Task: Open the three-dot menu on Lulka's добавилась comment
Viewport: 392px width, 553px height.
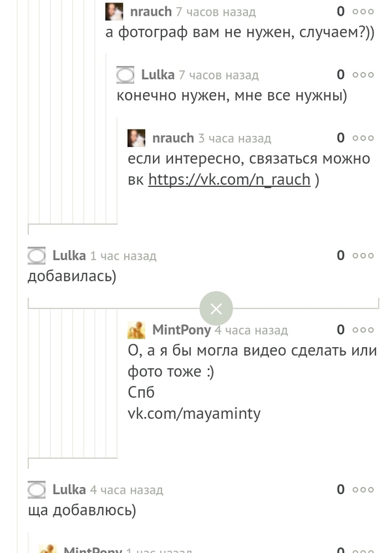Action: (363, 256)
